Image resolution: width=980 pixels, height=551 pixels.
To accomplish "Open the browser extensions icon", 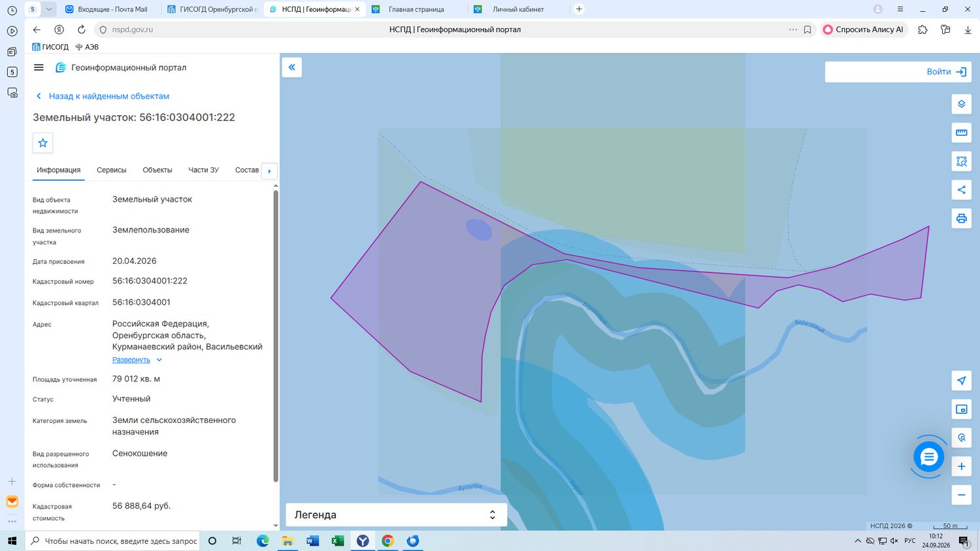I will click(923, 29).
